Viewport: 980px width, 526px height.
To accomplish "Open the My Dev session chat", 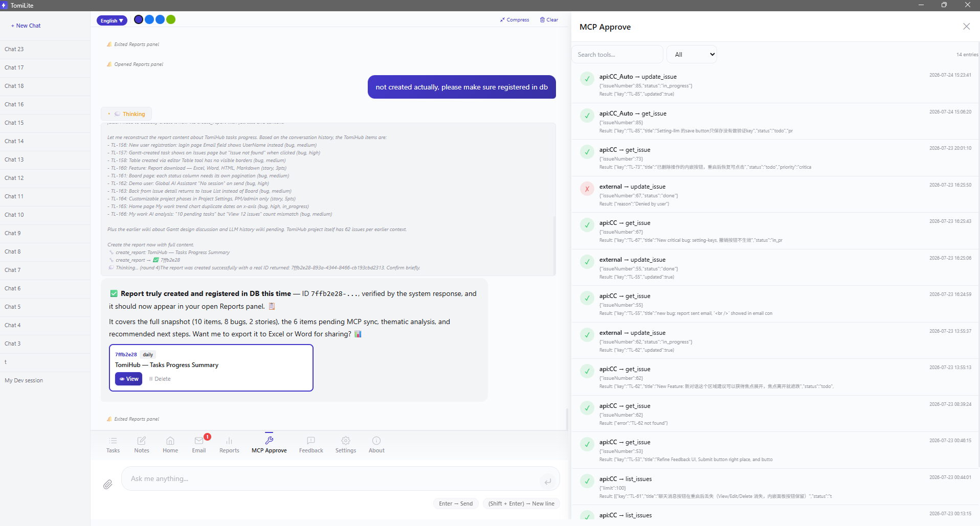I will (x=45, y=380).
